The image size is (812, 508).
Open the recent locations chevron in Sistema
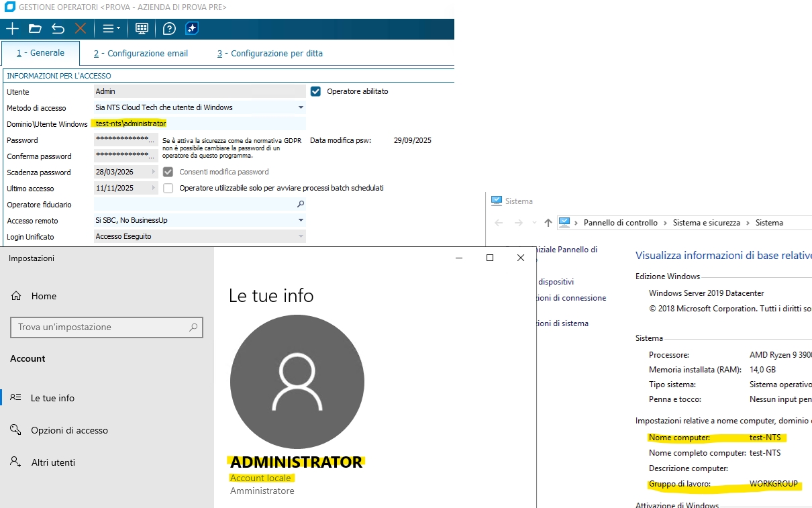coord(534,223)
